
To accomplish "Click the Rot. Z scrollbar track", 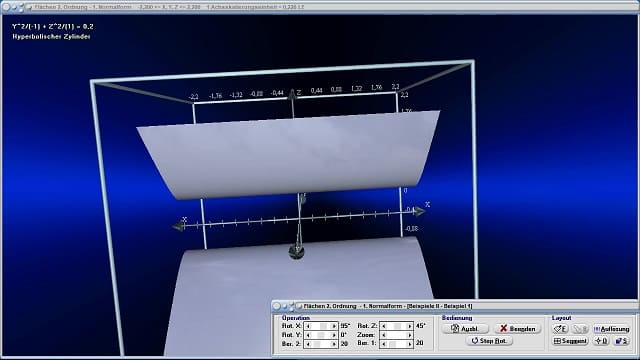I will pos(396,326).
